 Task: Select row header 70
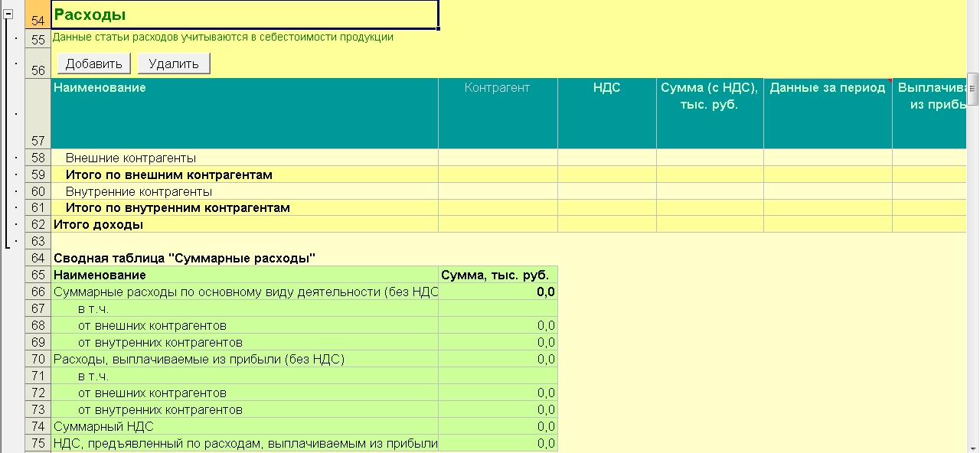click(38, 359)
